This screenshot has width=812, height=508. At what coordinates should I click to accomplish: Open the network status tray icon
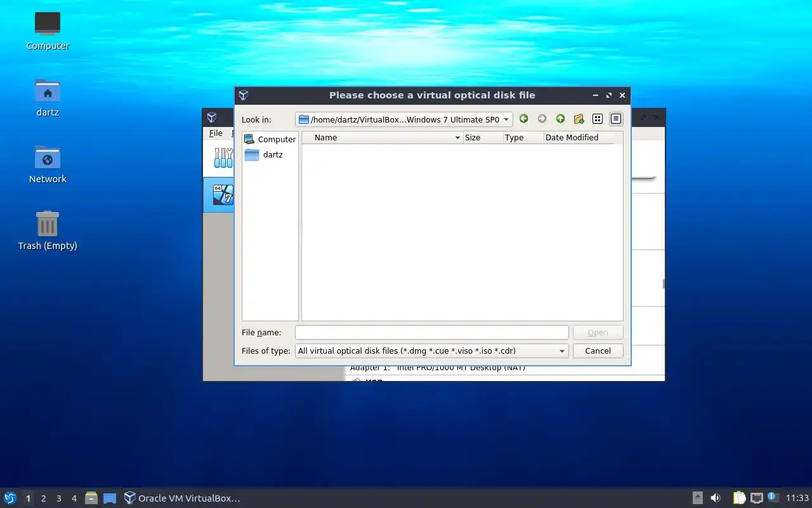(x=756, y=498)
